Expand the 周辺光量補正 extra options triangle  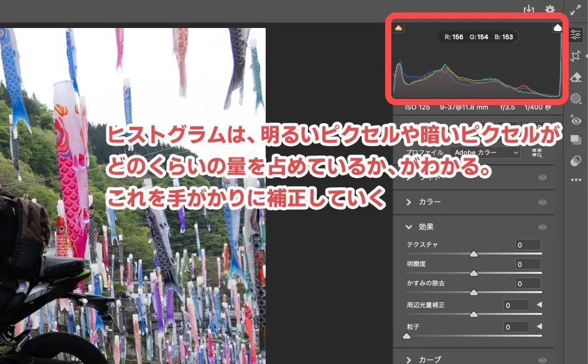tap(539, 305)
